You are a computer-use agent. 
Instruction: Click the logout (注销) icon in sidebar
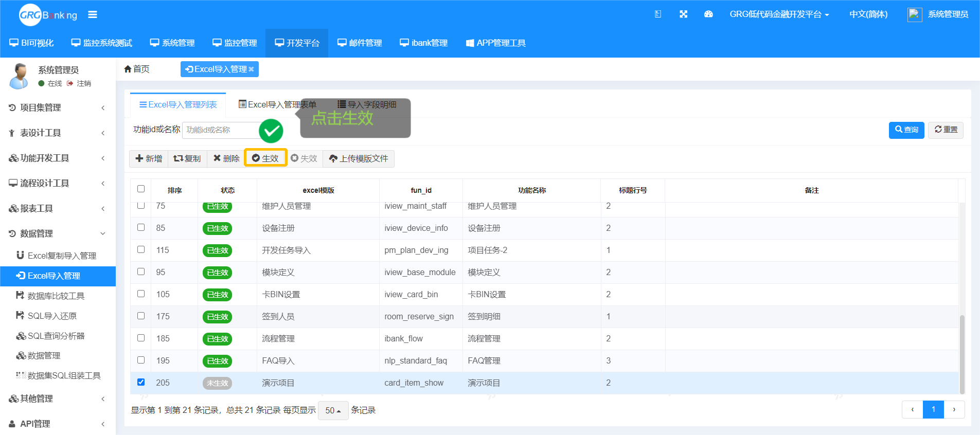[x=70, y=83]
